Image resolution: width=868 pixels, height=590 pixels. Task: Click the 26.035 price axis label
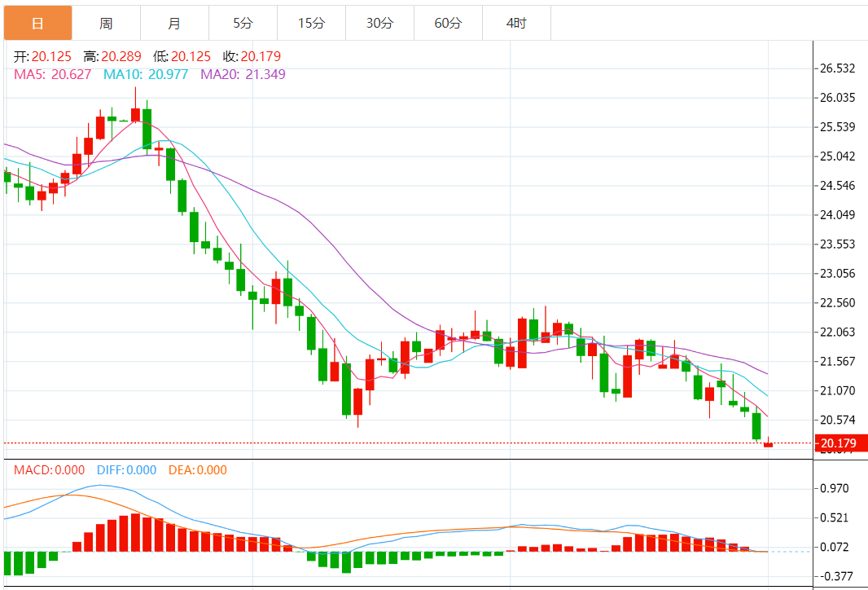click(838, 98)
